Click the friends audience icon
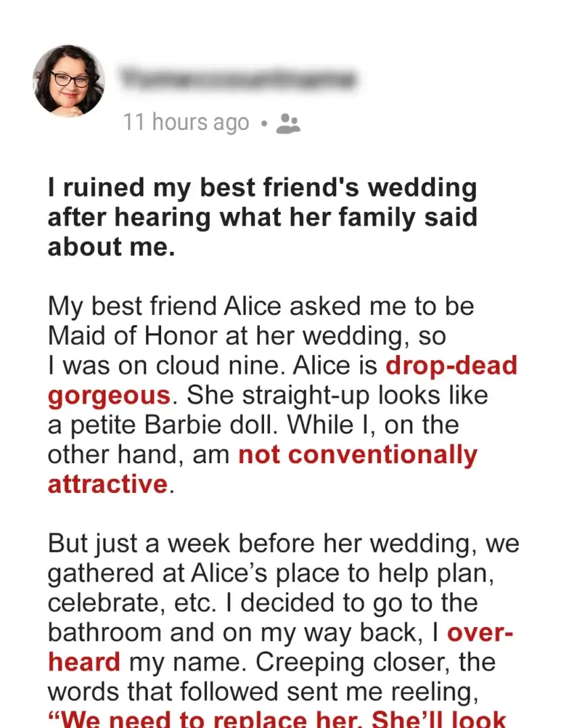Viewport: 582px width, 728px height. point(288,123)
